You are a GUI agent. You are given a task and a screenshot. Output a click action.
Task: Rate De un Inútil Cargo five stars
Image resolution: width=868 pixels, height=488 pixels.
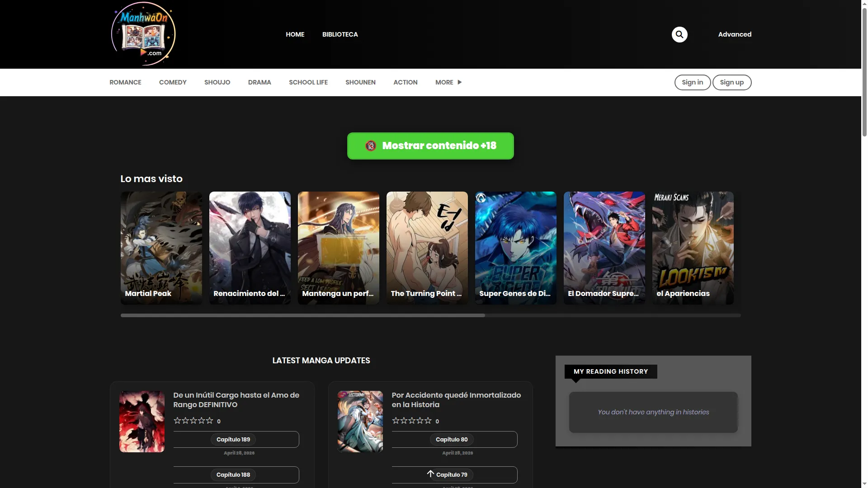pos(209,421)
